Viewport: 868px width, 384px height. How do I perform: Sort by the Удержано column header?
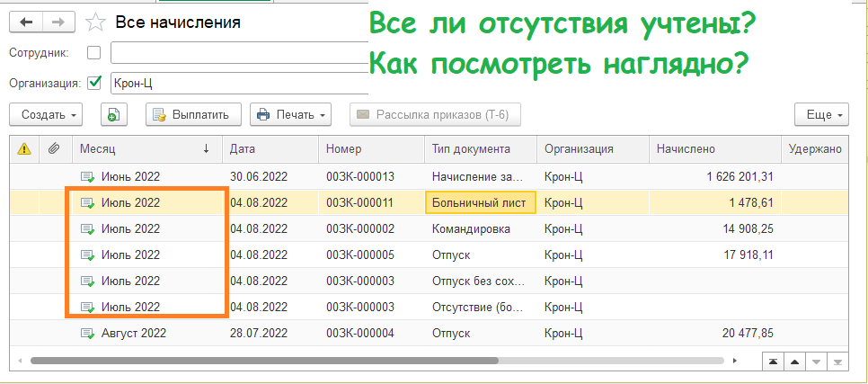point(814,148)
